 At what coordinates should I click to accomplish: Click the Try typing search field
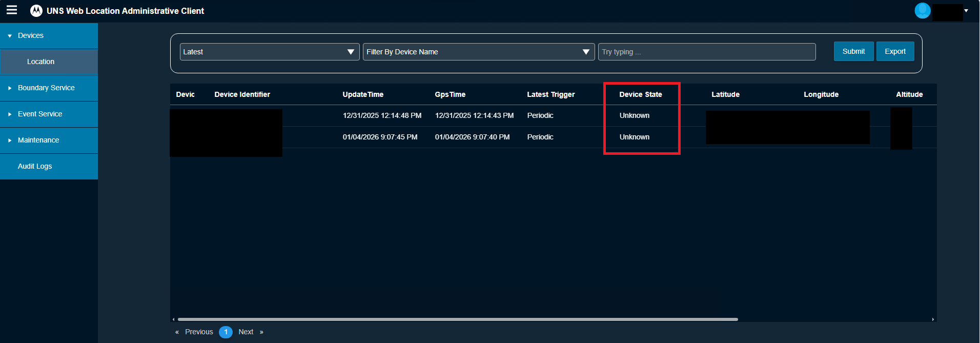(x=707, y=52)
